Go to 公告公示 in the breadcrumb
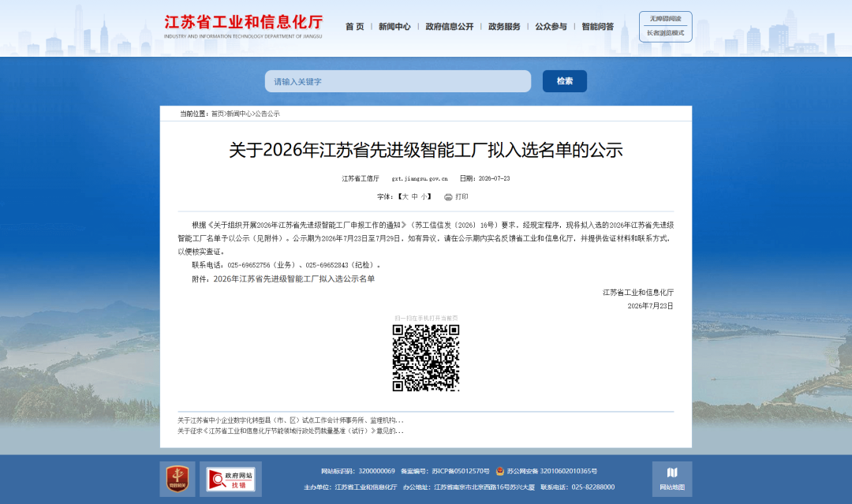Viewport: 852px width, 504px height. [267, 114]
